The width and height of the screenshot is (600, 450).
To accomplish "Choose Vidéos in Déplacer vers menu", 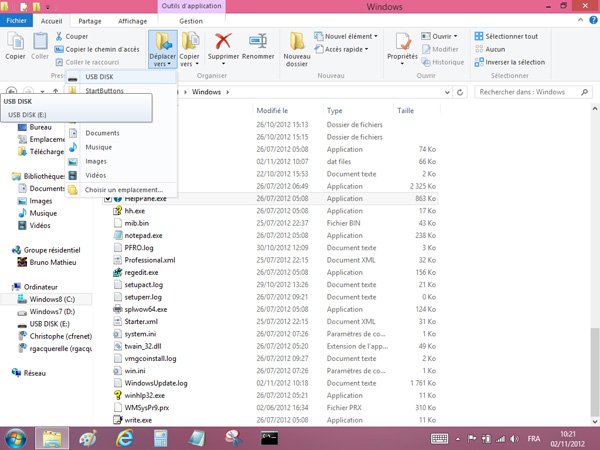I will [x=122, y=175].
